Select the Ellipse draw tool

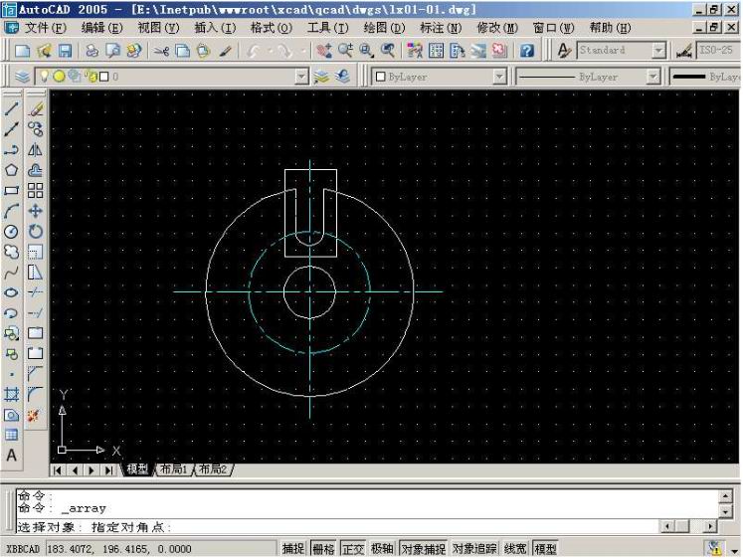point(11,292)
